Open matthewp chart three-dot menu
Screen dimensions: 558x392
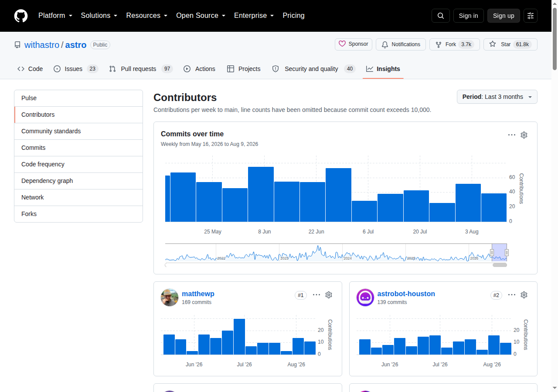pos(316,295)
